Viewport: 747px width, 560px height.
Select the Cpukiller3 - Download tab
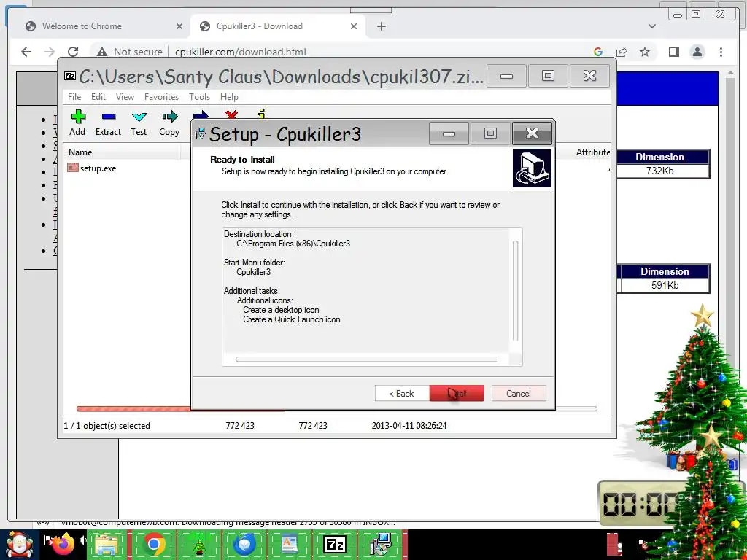tap(278, 26)
